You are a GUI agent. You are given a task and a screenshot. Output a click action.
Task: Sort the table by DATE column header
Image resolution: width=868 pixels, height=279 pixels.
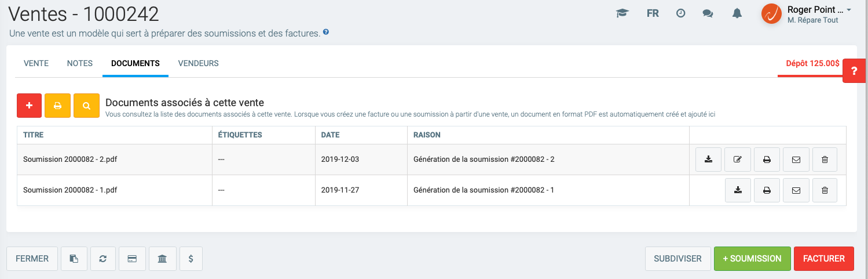(x=331, y=135)
